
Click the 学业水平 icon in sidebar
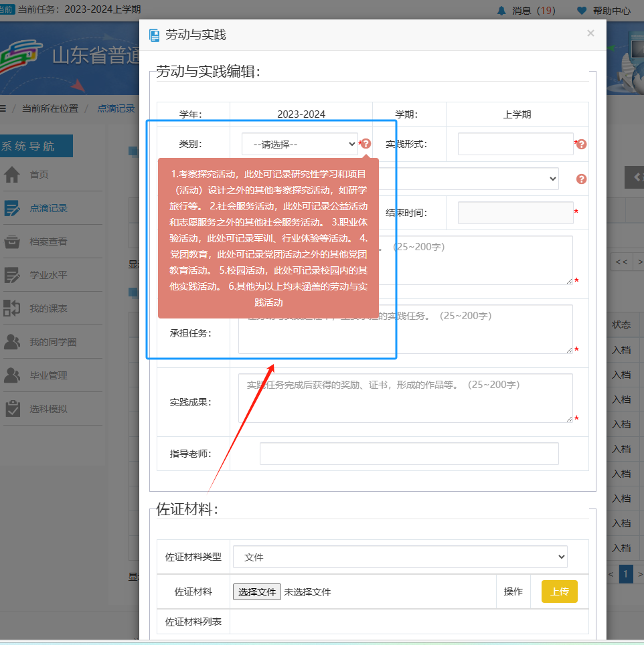pyautogui.click(x=12, y=275)
